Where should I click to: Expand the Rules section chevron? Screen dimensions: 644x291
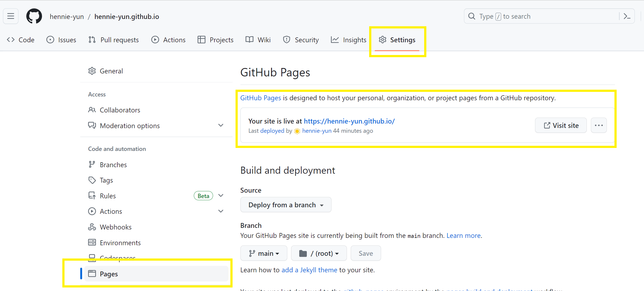tap(221, 195)
